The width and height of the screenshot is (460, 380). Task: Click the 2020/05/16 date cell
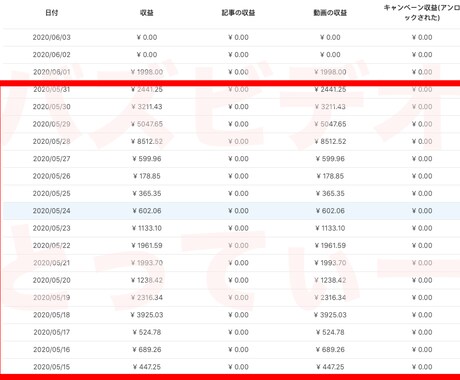(x=52, y=349)
